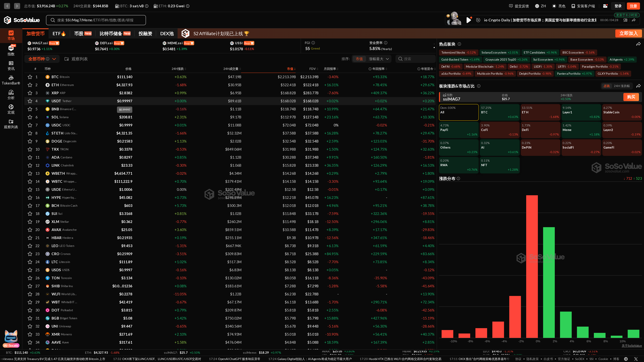
Task: Star DOGE Dogecoin as favorite
Action: pos(30,141)
